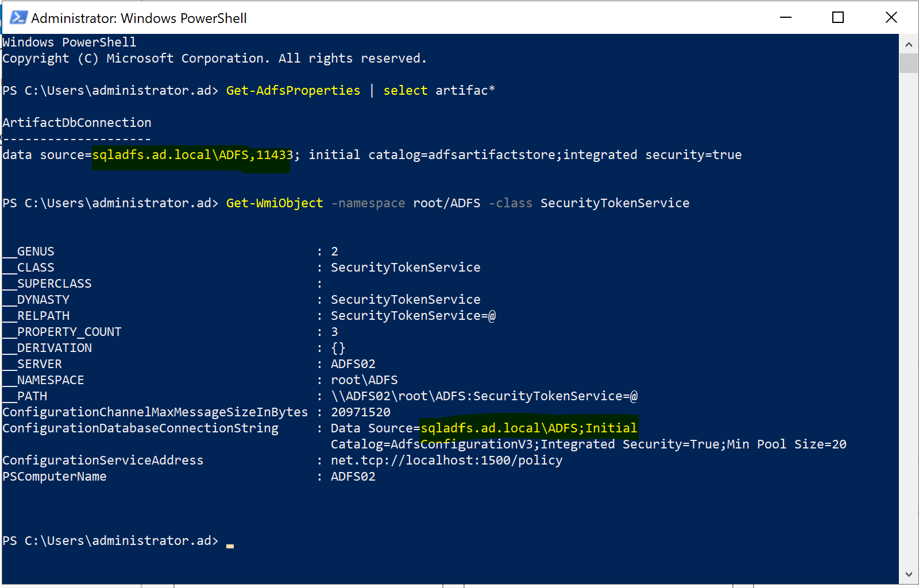The height and width of the screenshot is (588, 919).
Task: Click the PowerShell icon in title bar
Action: pos(18,18)
